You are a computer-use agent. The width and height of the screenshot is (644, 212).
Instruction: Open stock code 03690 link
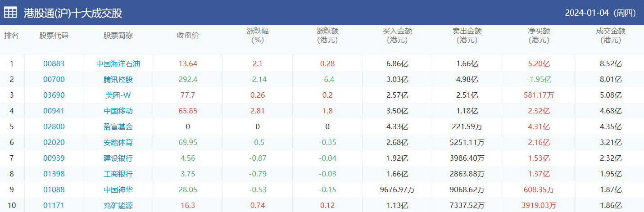54,95
